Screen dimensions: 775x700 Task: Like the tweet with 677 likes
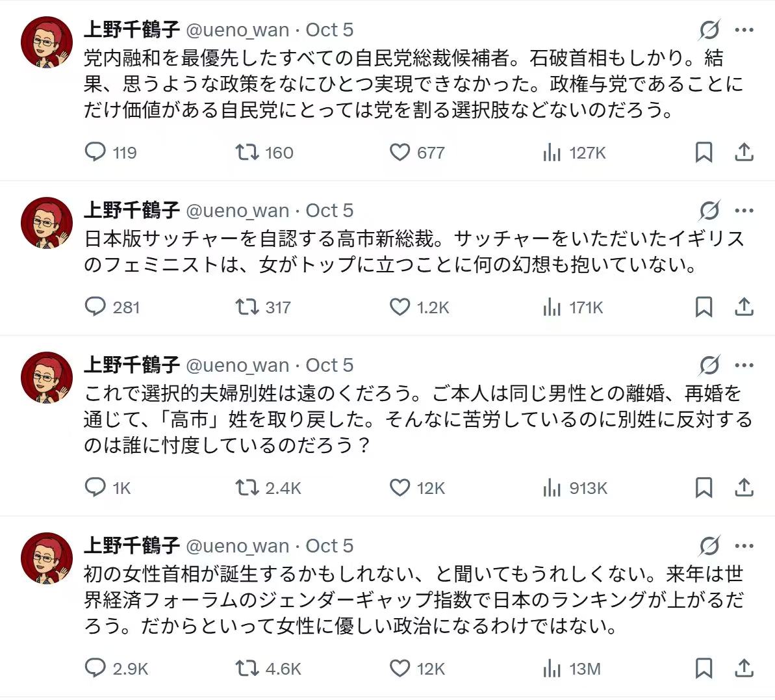(400, 152)
